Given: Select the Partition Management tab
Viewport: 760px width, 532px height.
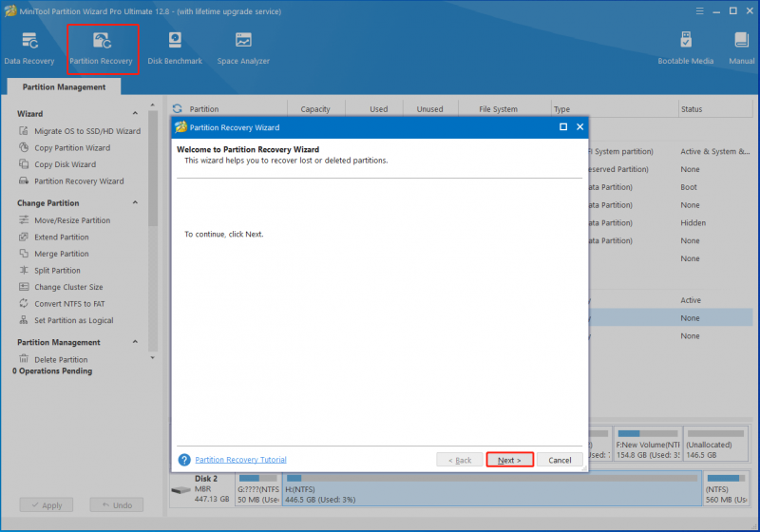Looking at the screenshot, I should (x=64, y=86).
